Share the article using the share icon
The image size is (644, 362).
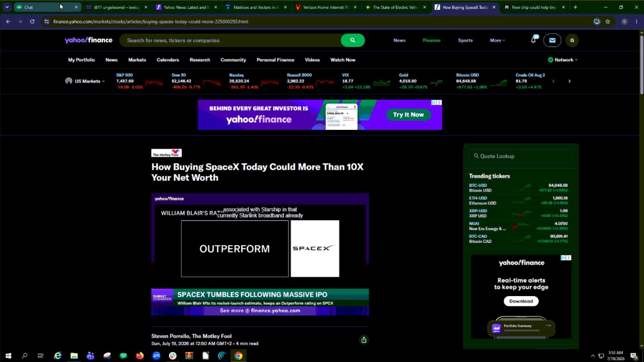[364, 340]
